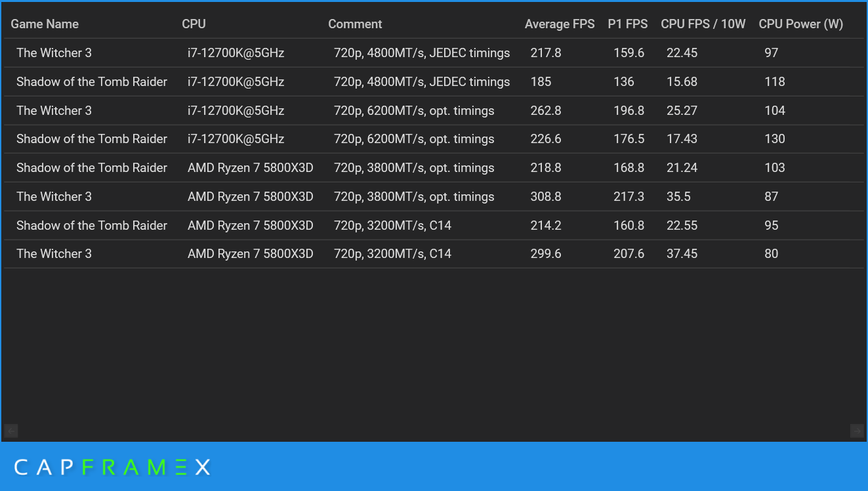Click CPU Power value 104
The height and width of the screenshot is (491, 868).
(775, 111)
